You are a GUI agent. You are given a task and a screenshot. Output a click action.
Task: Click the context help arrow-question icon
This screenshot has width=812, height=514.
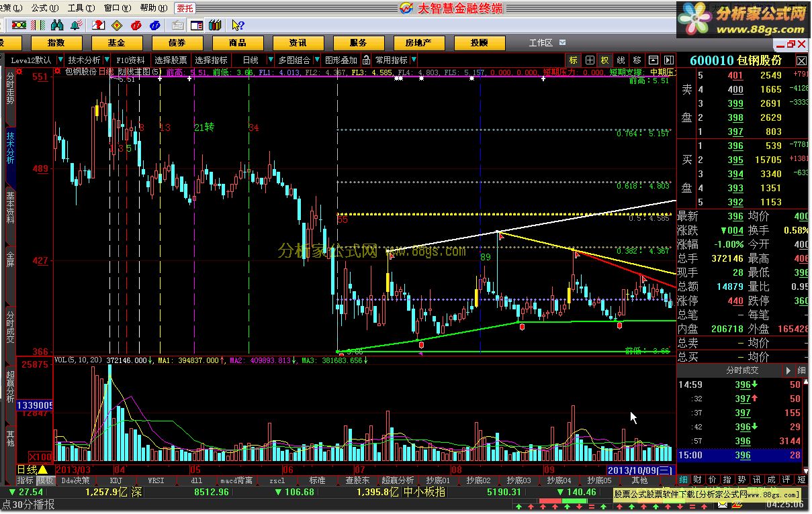238,25
